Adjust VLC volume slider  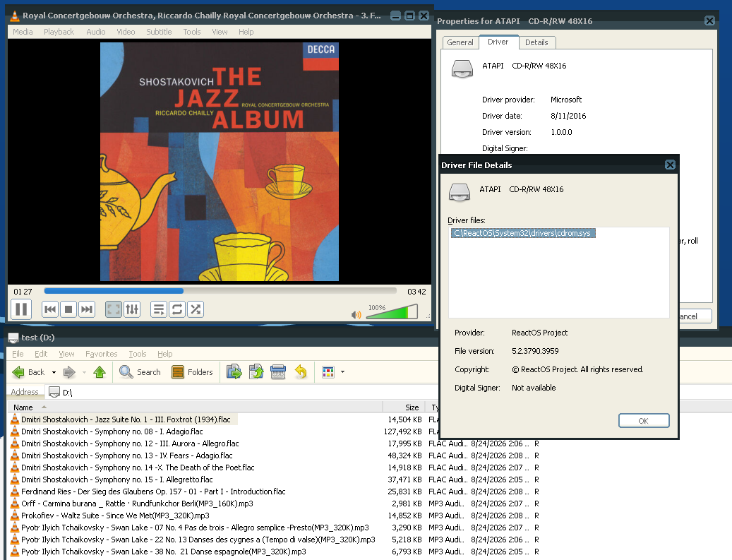click(x=392, y=311)
